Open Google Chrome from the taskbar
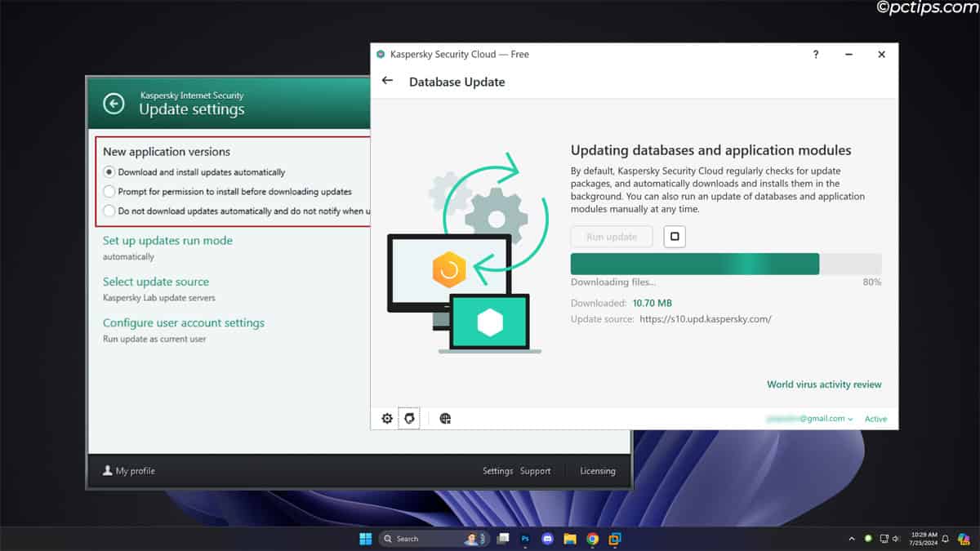The height and width of the screenshot is (551, 980). click(x=592, y=539)
